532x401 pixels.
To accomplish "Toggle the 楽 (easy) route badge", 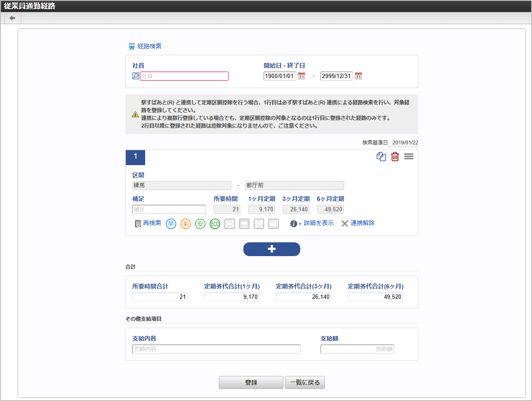I will point(186,224).
